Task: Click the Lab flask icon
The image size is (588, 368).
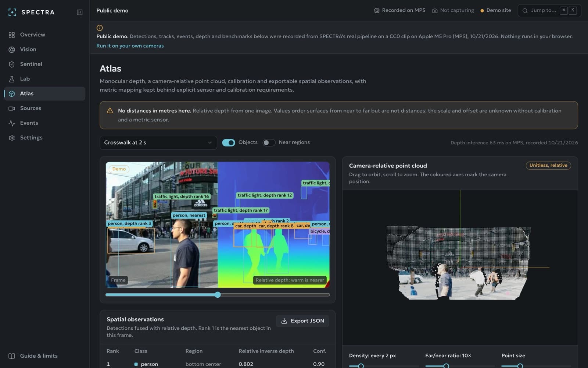Action: (12, 79)
